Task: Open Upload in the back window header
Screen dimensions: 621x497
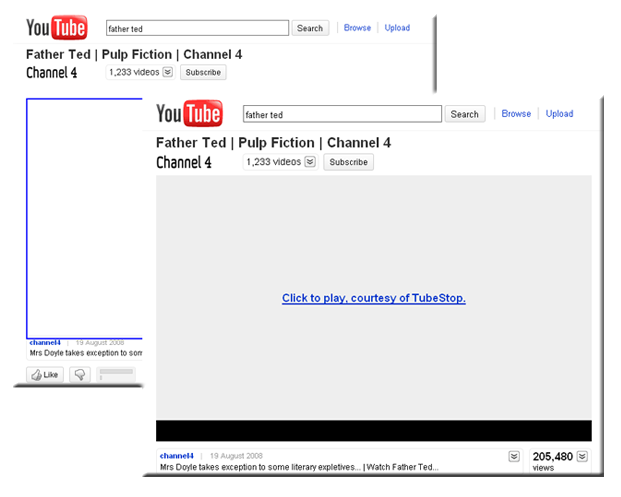Action: [397, 28]
